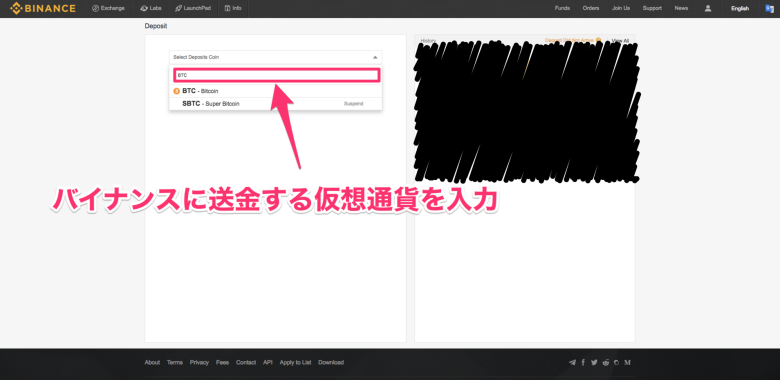Open the Fees footer link
Image resolution: width=780 pixels, height=380 pixels.
[x=222, y=363]
